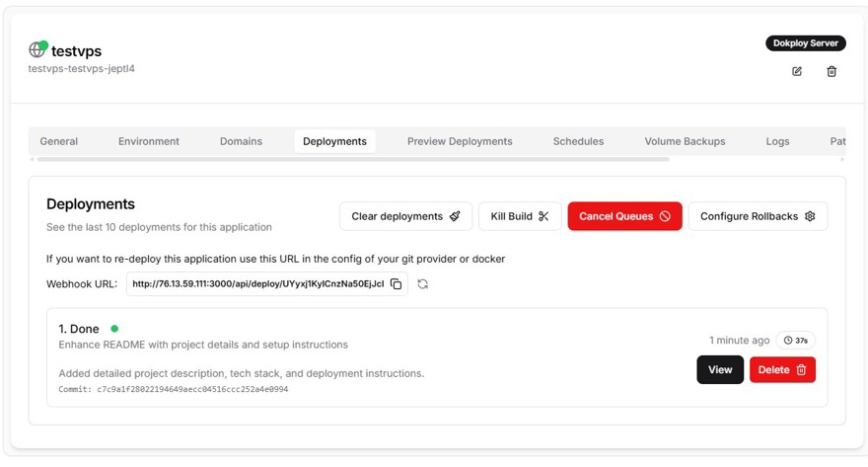The width and height of the screenshot is (868, 467).
Task: Go to the Schedules tab
Action: [578, 141]
